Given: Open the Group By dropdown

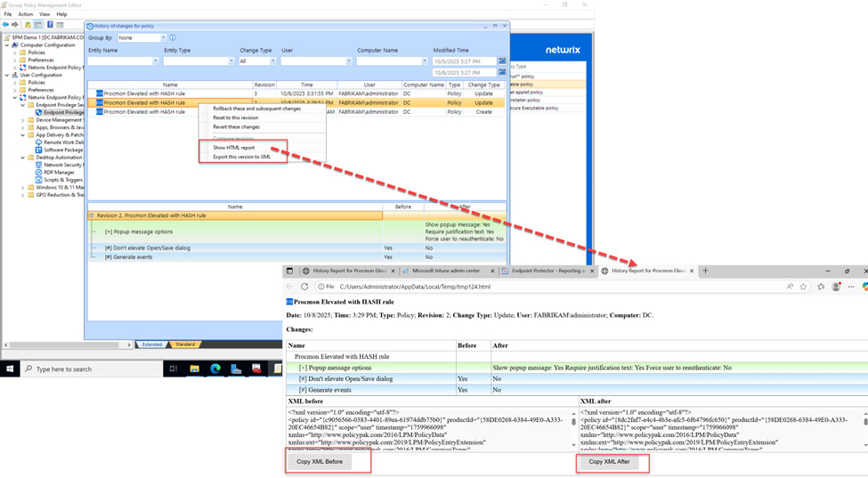Looking at the screenshot, I should (163, 38).
